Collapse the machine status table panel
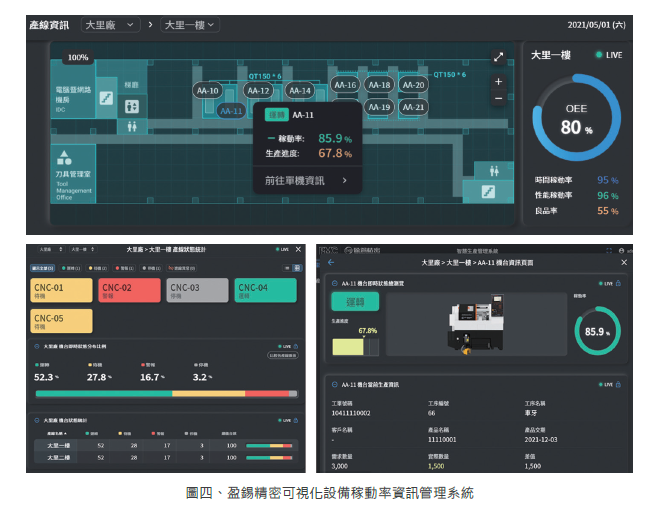The height and width of the screenshot is (512, 666). click(x=37, y=420)
